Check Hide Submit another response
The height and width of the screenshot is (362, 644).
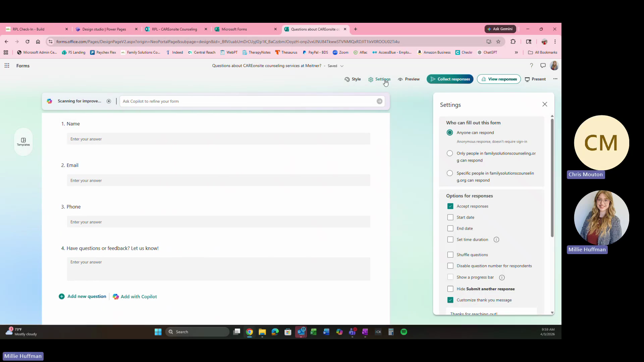click(450, 289)
